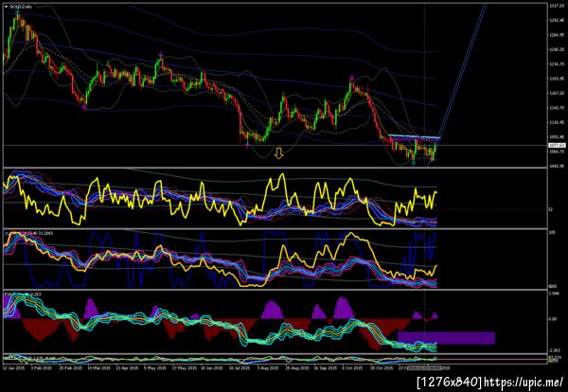Select the purple arrow marker at March 2015 low

[84, 108]
